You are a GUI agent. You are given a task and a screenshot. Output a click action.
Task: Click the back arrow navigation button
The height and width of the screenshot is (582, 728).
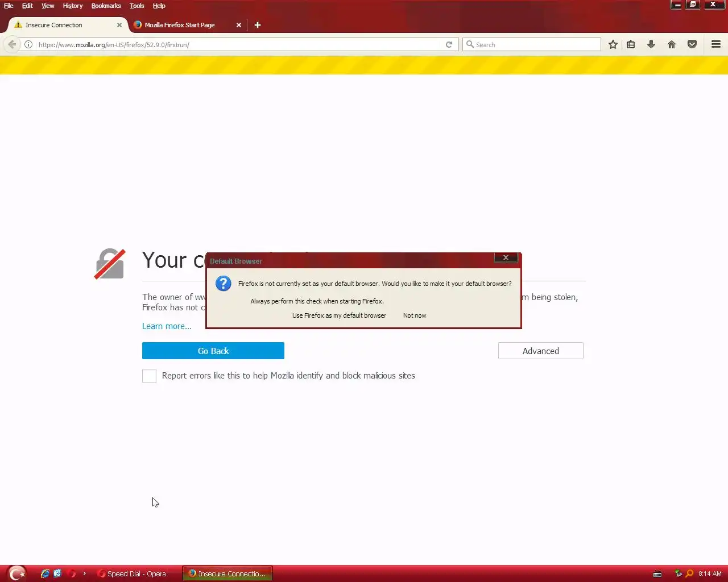pos(12,44)
